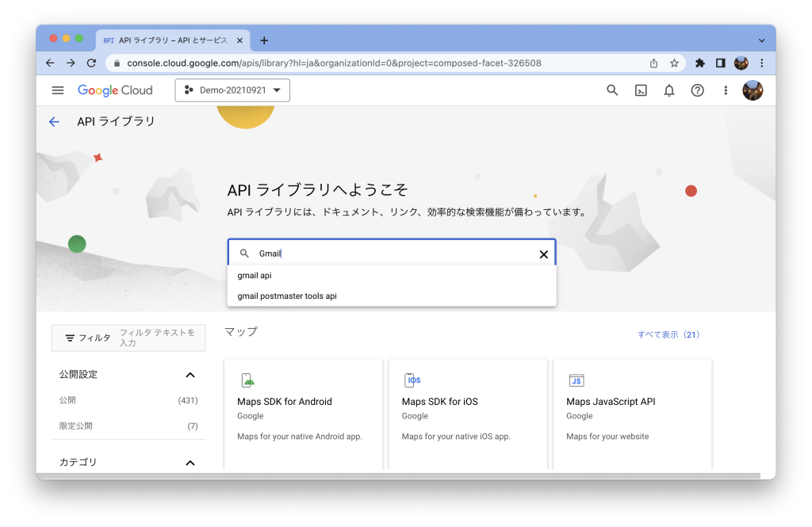
Task: Click the Google Cloud logo
Action: [x=115, y=90]
